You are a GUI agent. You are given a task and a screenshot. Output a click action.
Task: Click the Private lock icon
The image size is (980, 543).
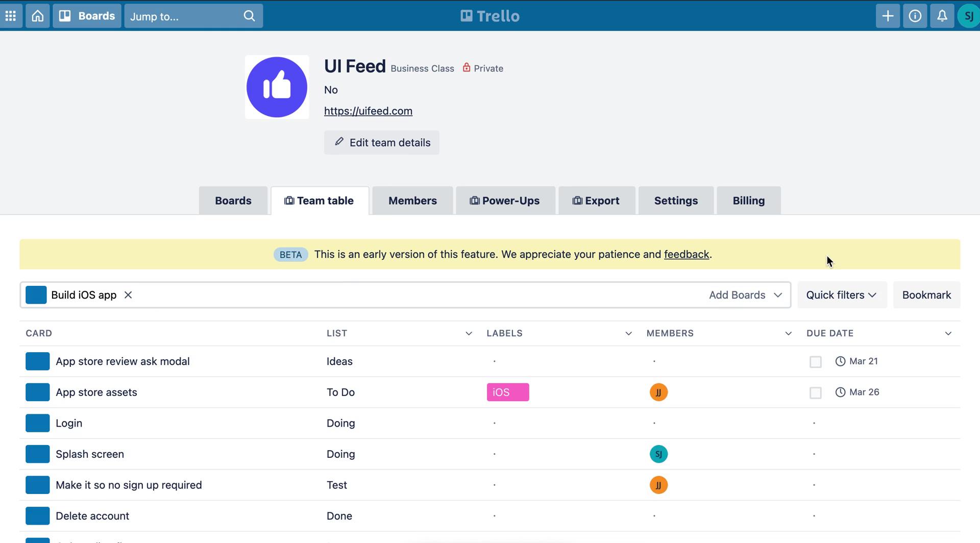pos(466,67)
